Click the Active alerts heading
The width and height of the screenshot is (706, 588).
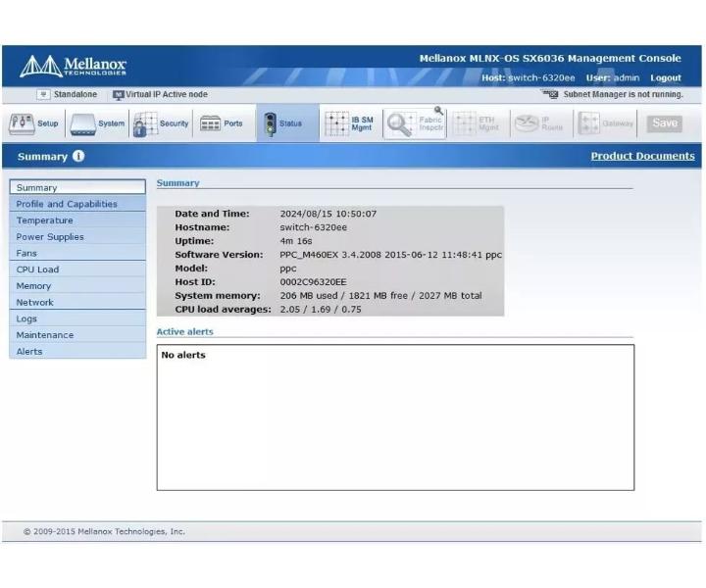coord(185,331)
